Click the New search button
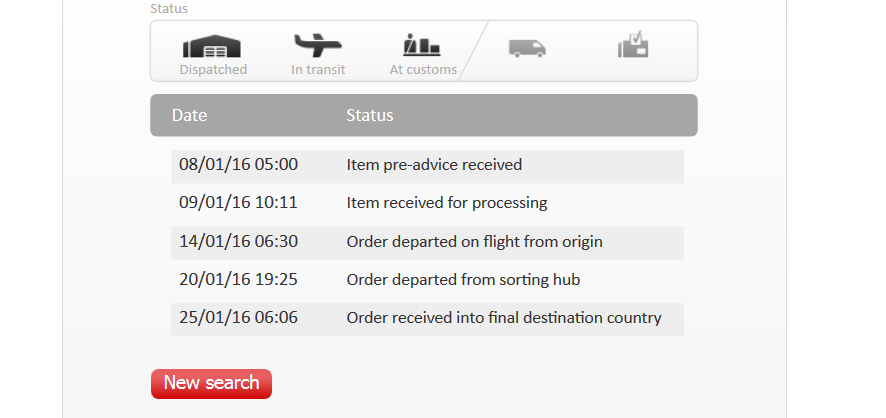 coord(211,383)
